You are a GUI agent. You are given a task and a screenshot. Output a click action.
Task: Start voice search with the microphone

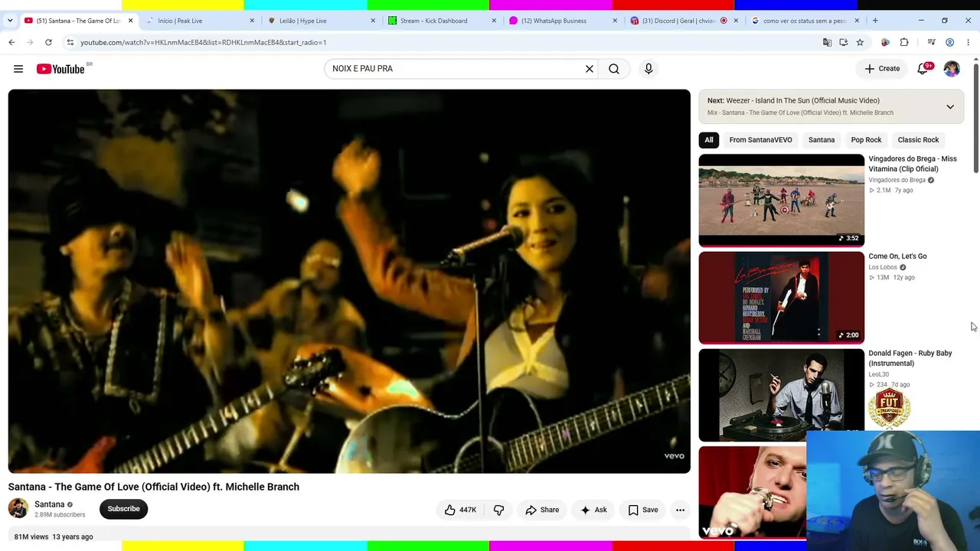(648, 69)
